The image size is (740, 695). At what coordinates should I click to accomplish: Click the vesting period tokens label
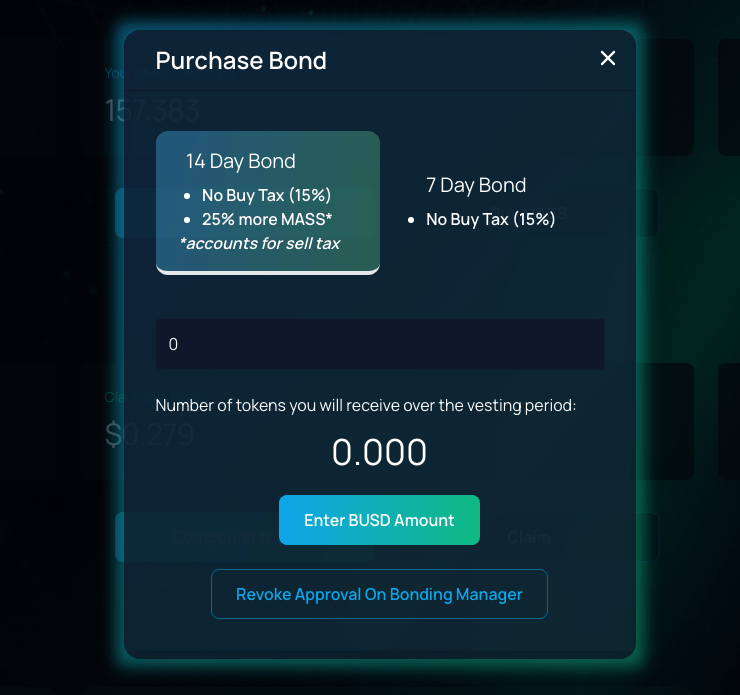(x=366, y=405)
